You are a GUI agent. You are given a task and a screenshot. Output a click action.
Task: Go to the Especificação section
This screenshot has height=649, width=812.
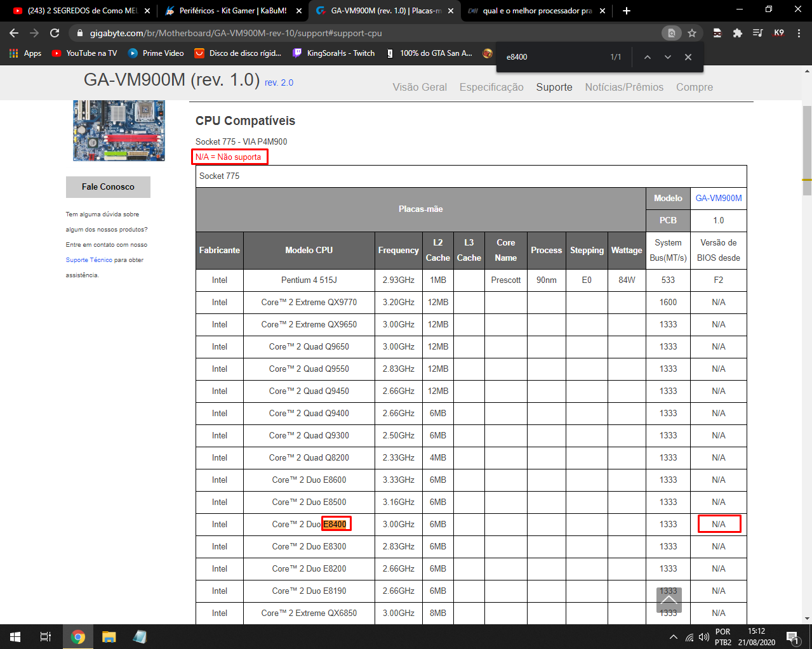[491, 88]
